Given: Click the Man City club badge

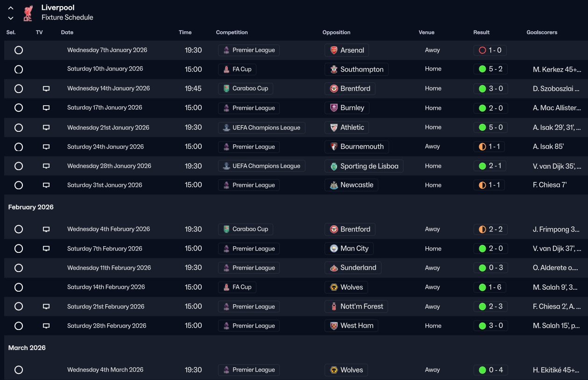Looking at the screenshot, I should pos(333,249).
